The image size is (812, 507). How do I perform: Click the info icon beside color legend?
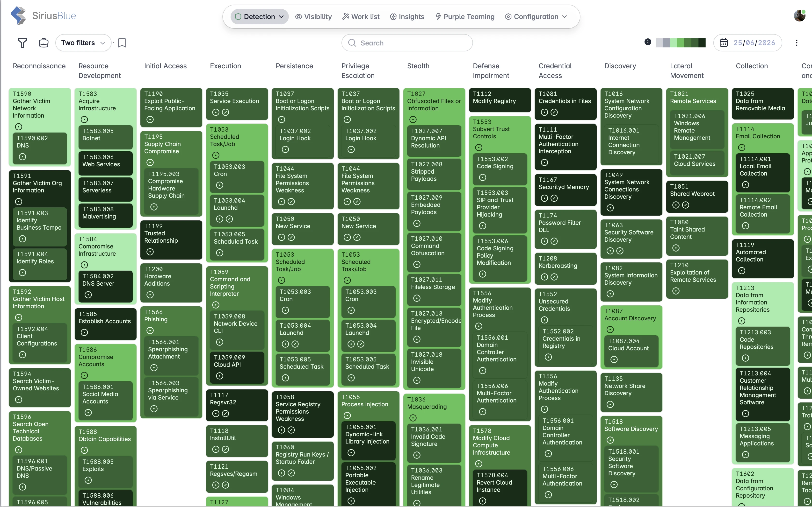(648, 42)
